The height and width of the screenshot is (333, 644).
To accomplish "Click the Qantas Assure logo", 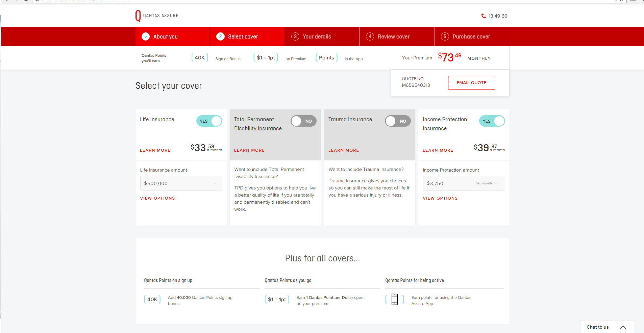I will click(157, 16).
